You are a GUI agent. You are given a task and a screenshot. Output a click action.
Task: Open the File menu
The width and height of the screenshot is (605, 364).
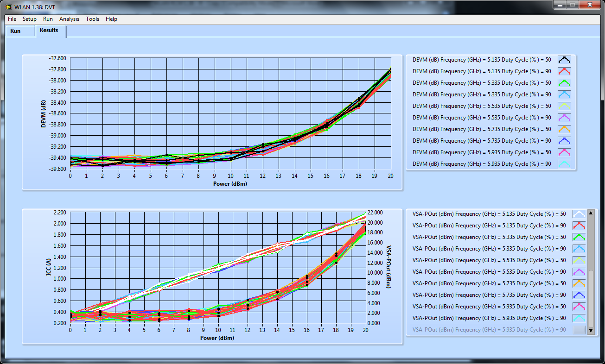pos(12,19)
